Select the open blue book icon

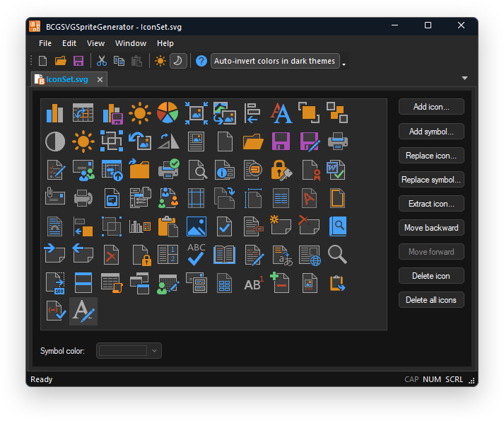click(224, 255)
